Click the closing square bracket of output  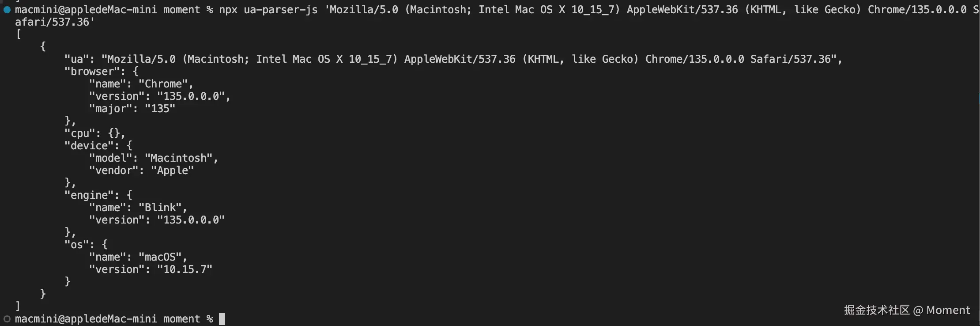(x=18, y=306)
